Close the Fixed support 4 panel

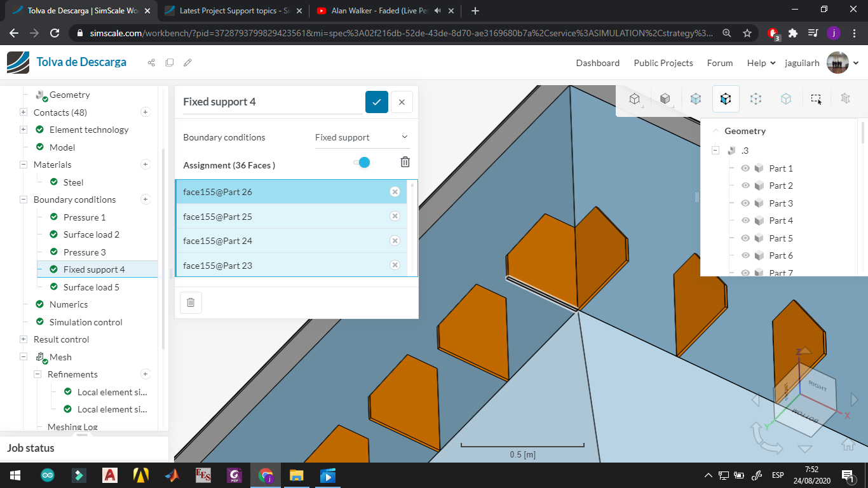coord(402,102)
